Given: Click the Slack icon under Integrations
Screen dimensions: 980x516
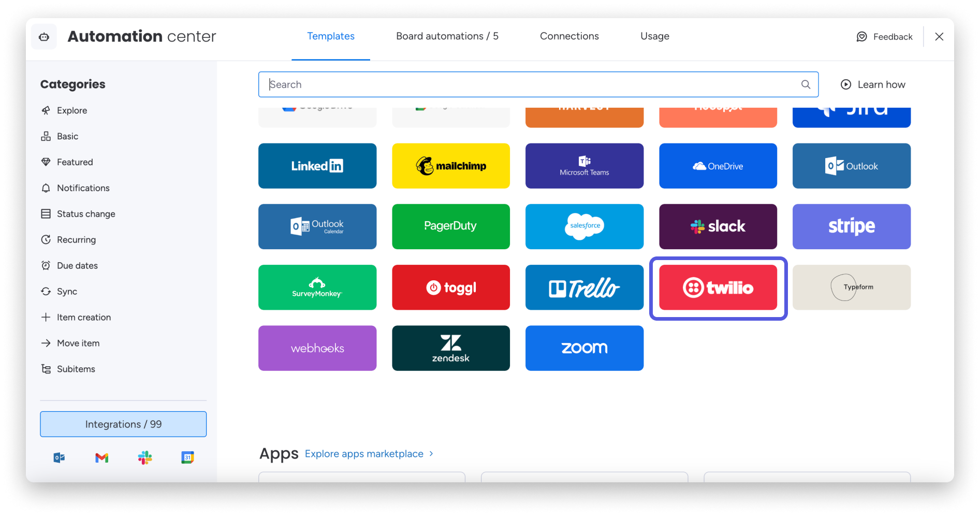Looking at the screenshot, I should pos(145,457).
